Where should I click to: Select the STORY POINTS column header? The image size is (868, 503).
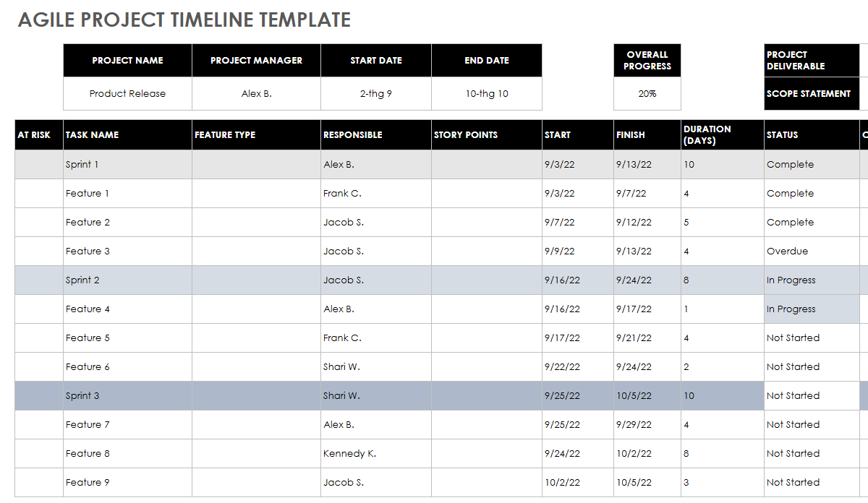(x=466, y=135)
